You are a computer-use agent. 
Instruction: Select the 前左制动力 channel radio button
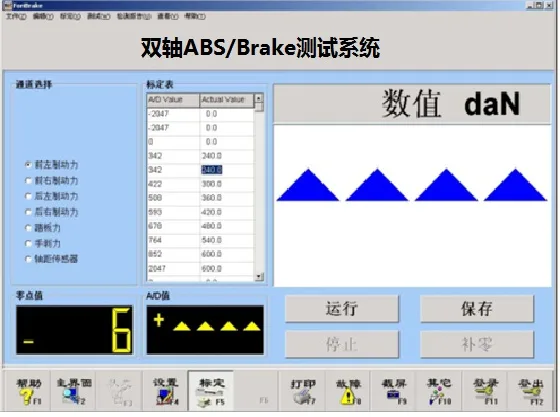tap(28, 165)
